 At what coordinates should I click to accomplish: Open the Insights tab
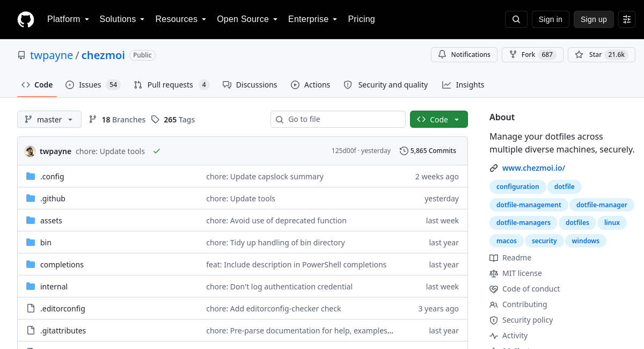click(x=463, y=85)
